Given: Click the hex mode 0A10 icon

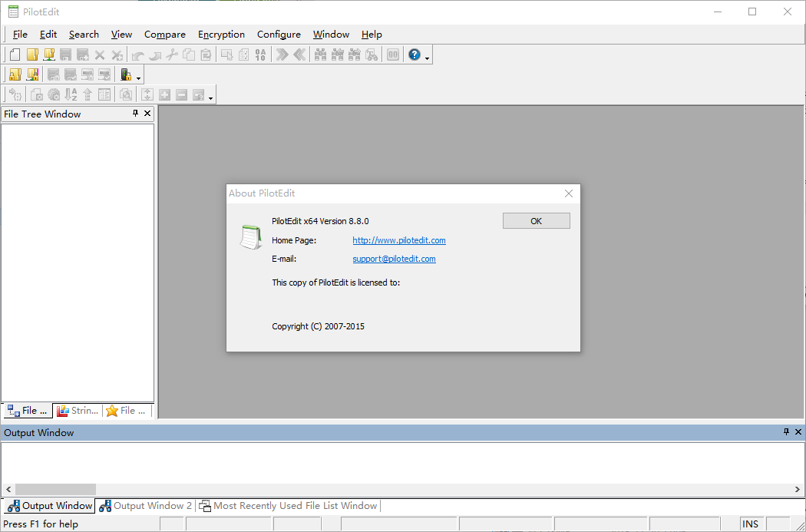Looking at the screenshot, I should (x=260, y=55).
